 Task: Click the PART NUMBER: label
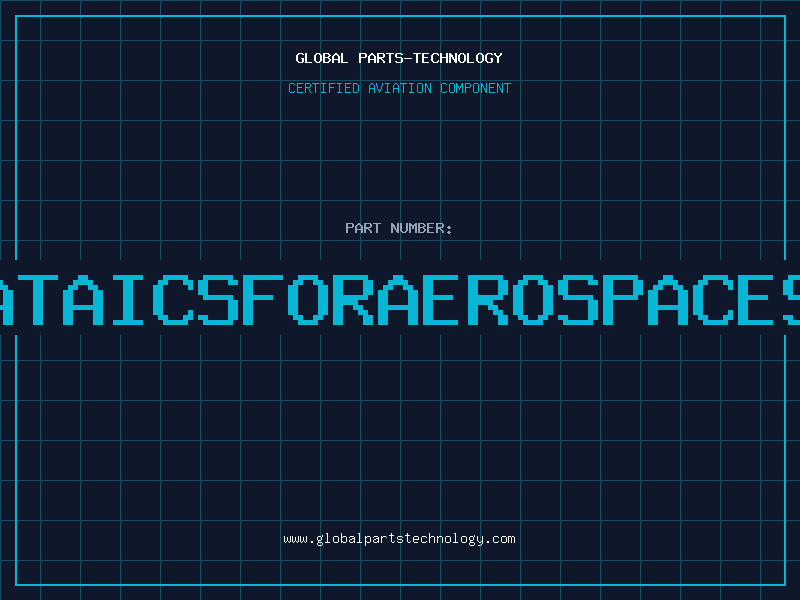coord(399,228)
